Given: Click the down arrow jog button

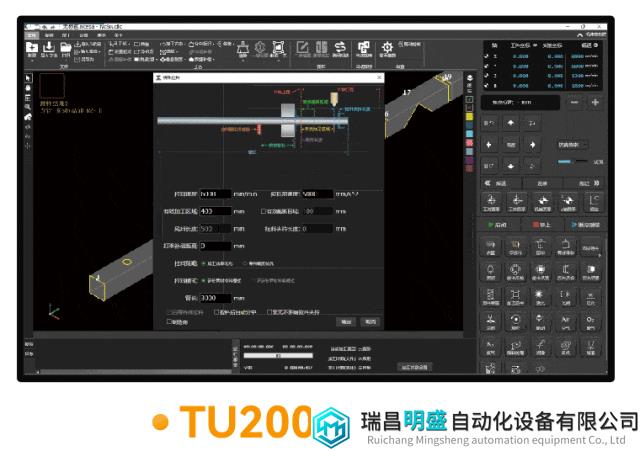Looking at the screenshot, I should [511, 166].
